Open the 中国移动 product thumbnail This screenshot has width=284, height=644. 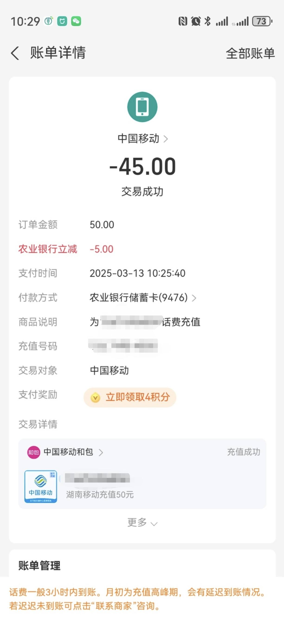[x=41, y=486]
